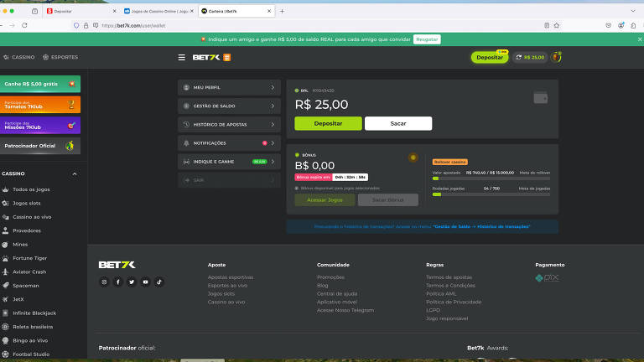Select the Carteira Bet7k browser tab
Viewport: 644px width, 362px height.
tap(236, 12)
